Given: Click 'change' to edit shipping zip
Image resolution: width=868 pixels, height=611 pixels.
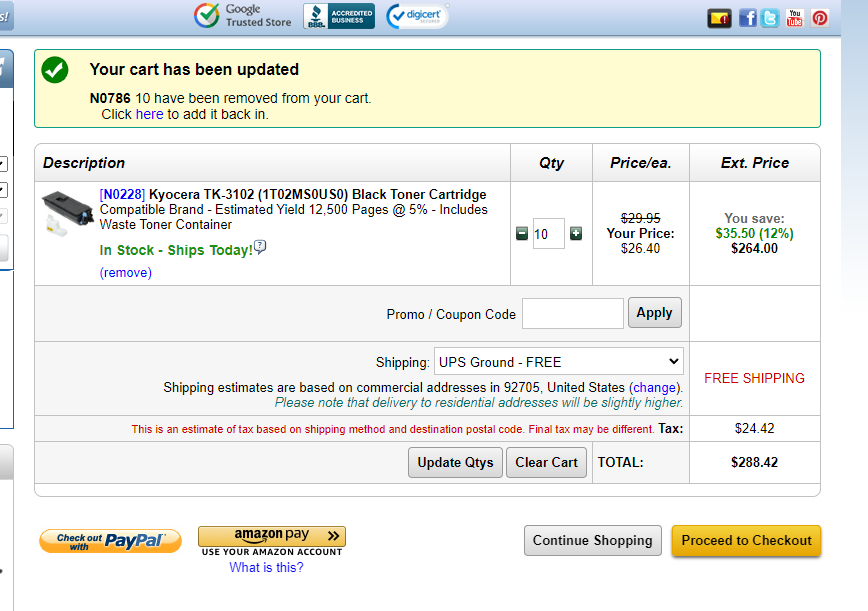Looking at the screenshot, I should click(654, 387).
